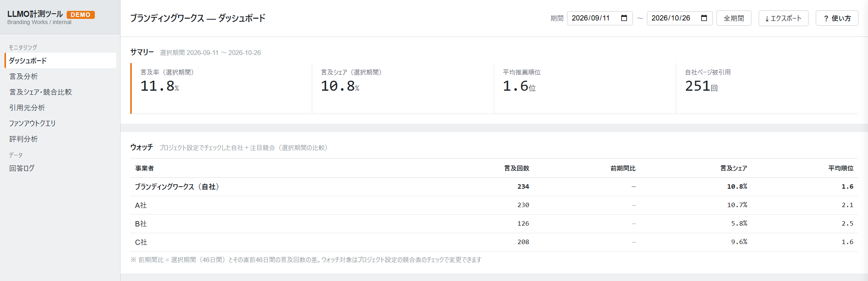
Task: Select the C社 row name
Action: tap(141, 242)
